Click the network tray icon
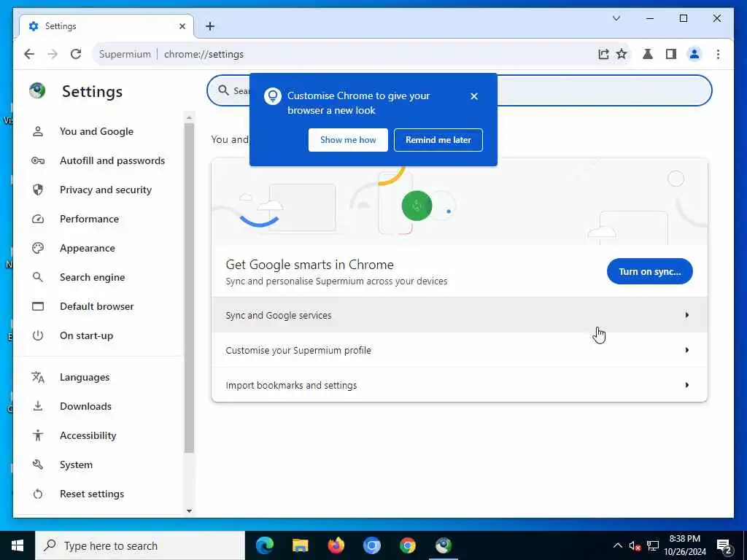Image resolution: width=747 pixels, height=560 pixels. [653, 545]
